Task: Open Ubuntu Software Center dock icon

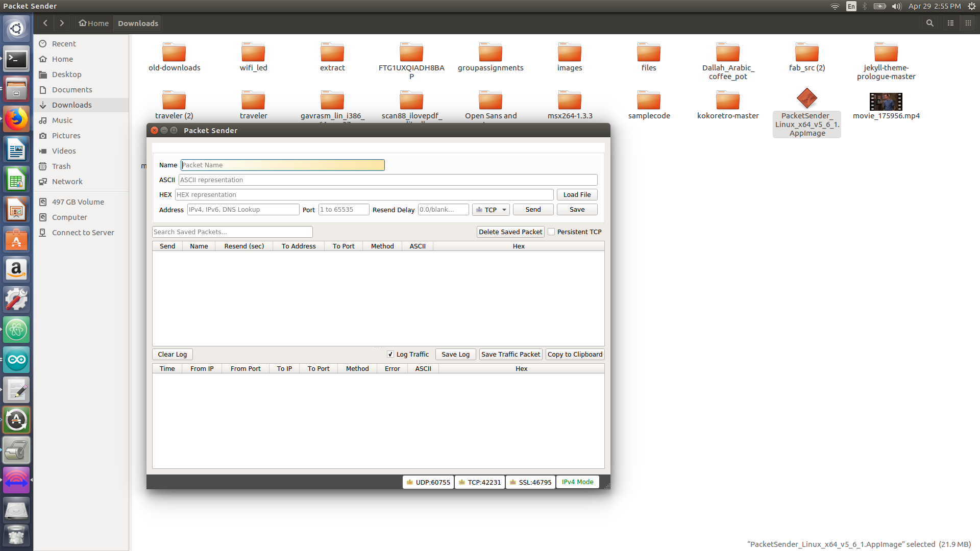Action: pyautogui.click(x=16, y=240)
